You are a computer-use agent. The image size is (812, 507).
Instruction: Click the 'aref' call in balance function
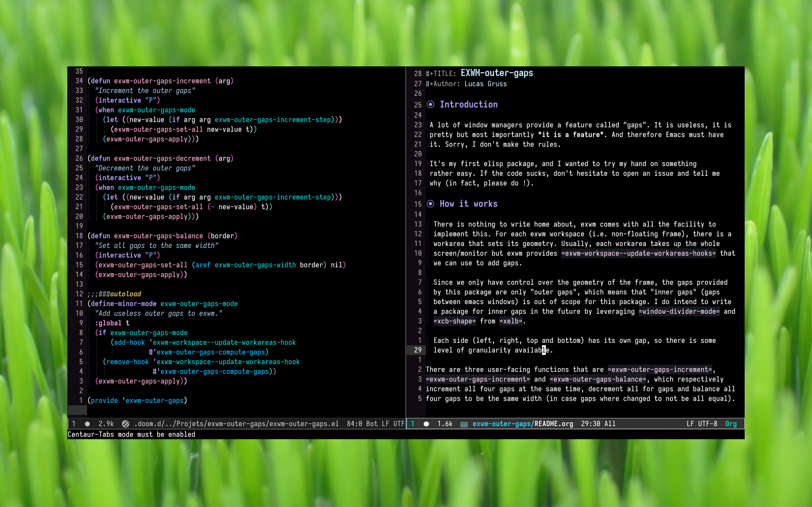tap(203, 265)
